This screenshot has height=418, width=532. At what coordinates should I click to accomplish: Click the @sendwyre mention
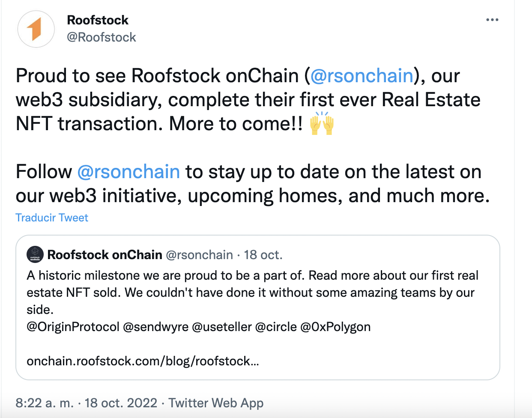tap(155, 327)
